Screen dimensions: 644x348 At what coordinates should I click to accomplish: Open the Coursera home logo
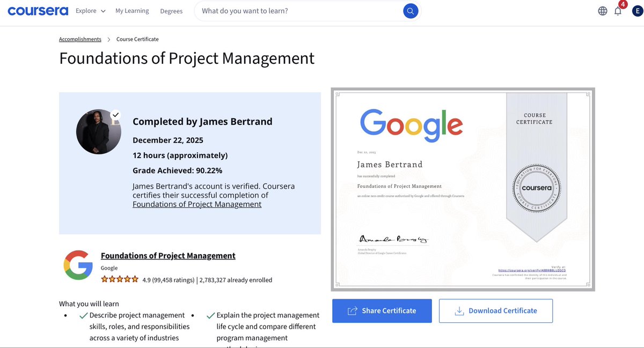[x=38, y=11]
